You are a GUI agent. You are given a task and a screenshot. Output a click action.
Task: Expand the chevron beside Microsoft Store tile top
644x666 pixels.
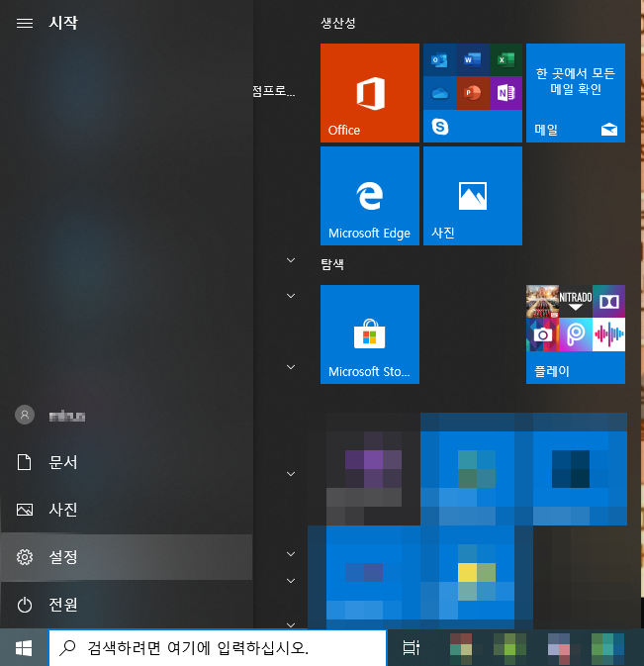point(291,296)
